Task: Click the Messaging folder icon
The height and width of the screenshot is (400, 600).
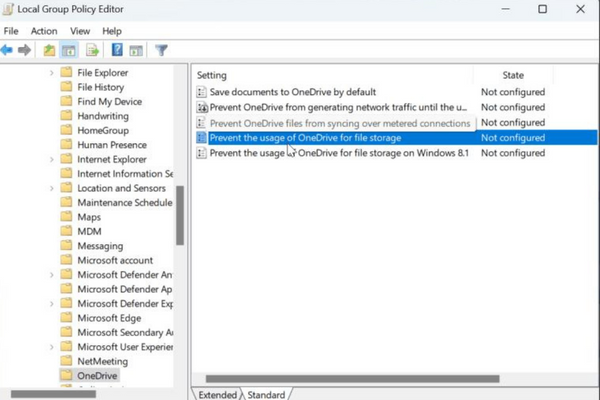Action: click(67, 246)
